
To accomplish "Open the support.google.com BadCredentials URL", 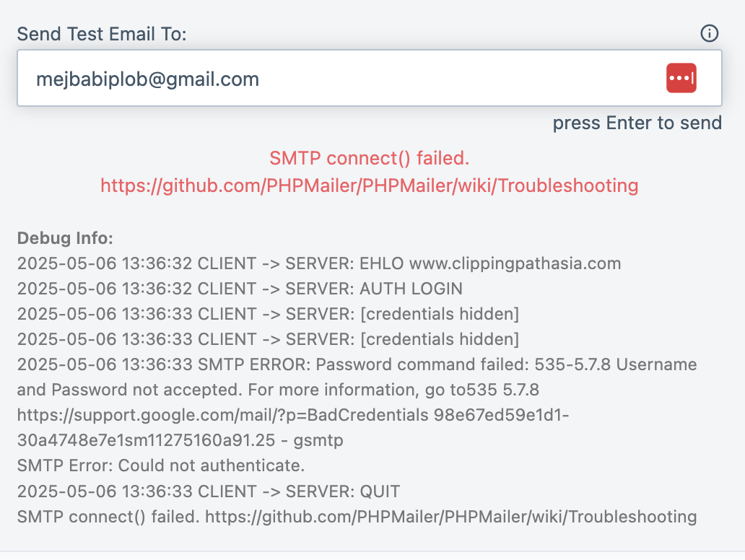I will click(223, 415).
